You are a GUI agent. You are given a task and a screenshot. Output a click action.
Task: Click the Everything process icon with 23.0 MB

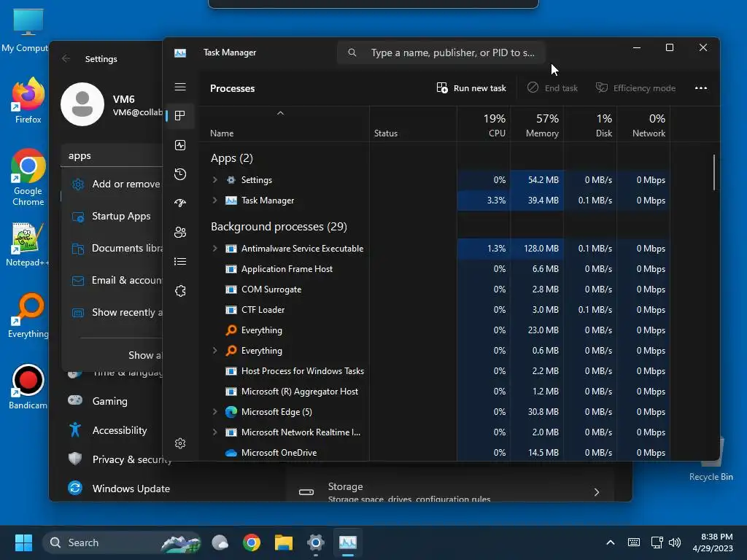[x=231, y=330]
